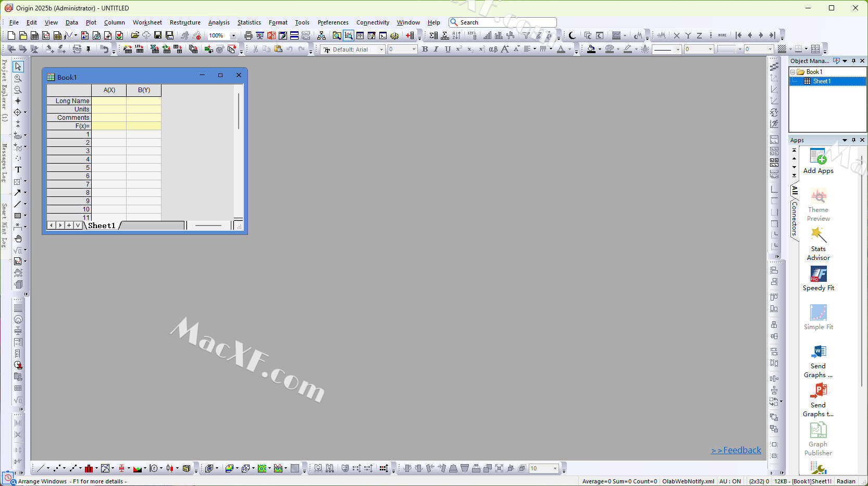Click Add Apps button
This screenshot has height=486, width=868.
tap(819, 161)
